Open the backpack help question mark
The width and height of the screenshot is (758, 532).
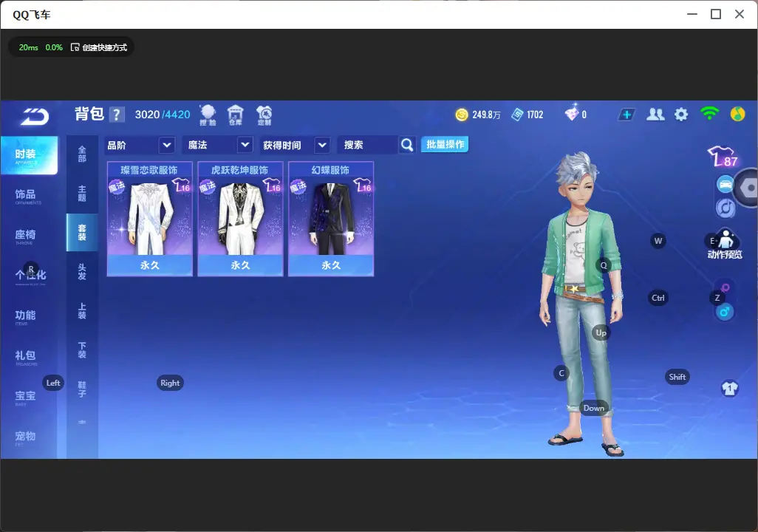tap(117, 115)
